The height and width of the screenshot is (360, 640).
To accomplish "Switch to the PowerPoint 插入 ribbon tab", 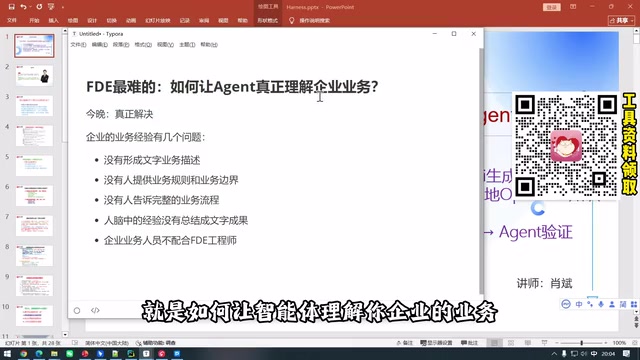I will pyautogui.click(x=53, y=20).
